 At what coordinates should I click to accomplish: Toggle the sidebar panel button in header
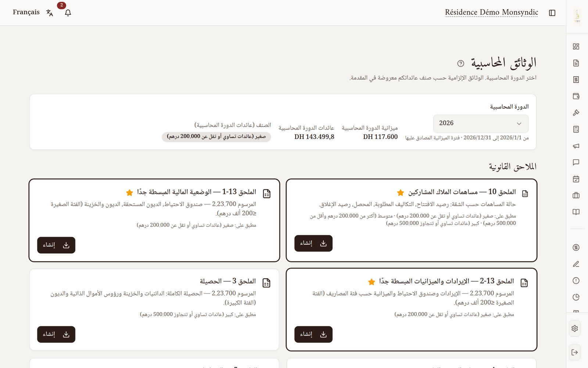tap(552, 13)
